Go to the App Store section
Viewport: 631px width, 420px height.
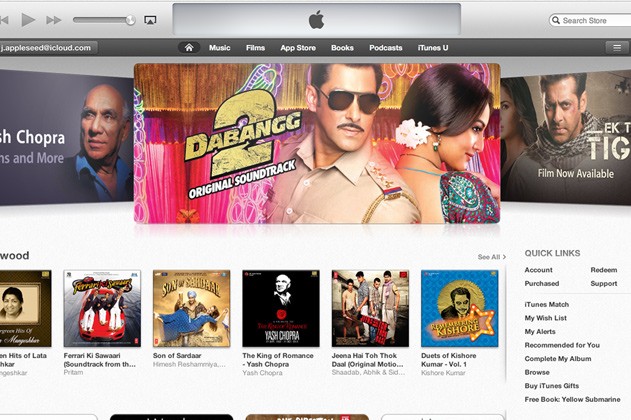pyautogui.click(x=298, y=47)
